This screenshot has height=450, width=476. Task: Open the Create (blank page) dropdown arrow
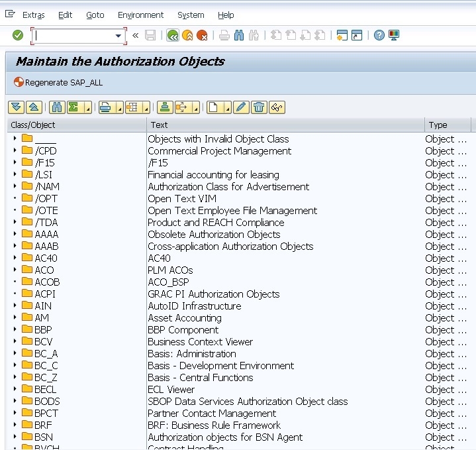click(x=227, y=108)
